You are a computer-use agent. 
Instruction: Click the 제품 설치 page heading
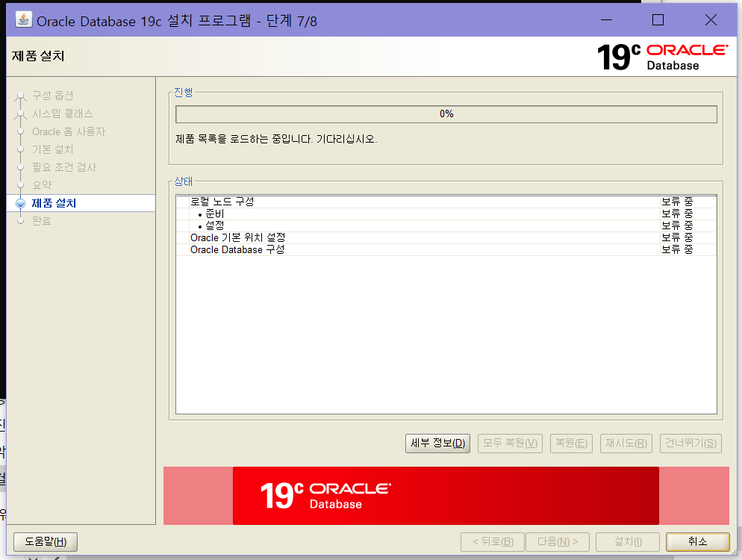point(38,56)
